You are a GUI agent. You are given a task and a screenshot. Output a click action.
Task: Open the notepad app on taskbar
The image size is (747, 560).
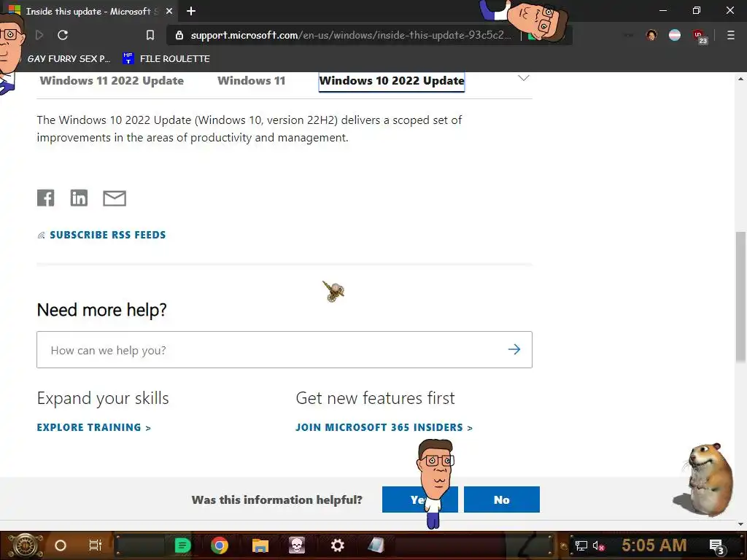376,545
